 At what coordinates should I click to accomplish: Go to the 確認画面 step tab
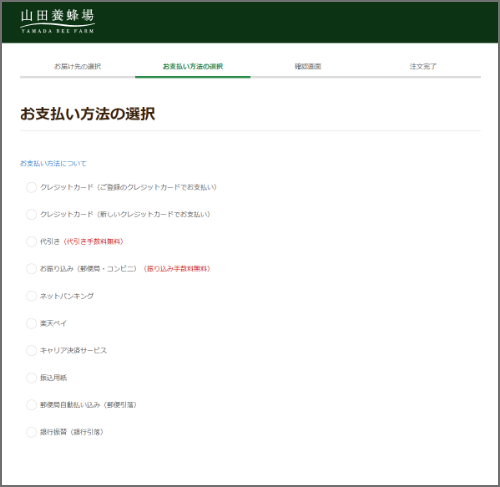(308, 66)
